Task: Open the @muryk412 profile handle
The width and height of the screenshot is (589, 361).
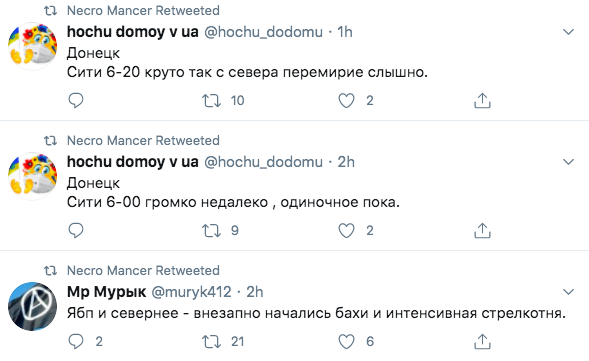Action: coord(191,292)
